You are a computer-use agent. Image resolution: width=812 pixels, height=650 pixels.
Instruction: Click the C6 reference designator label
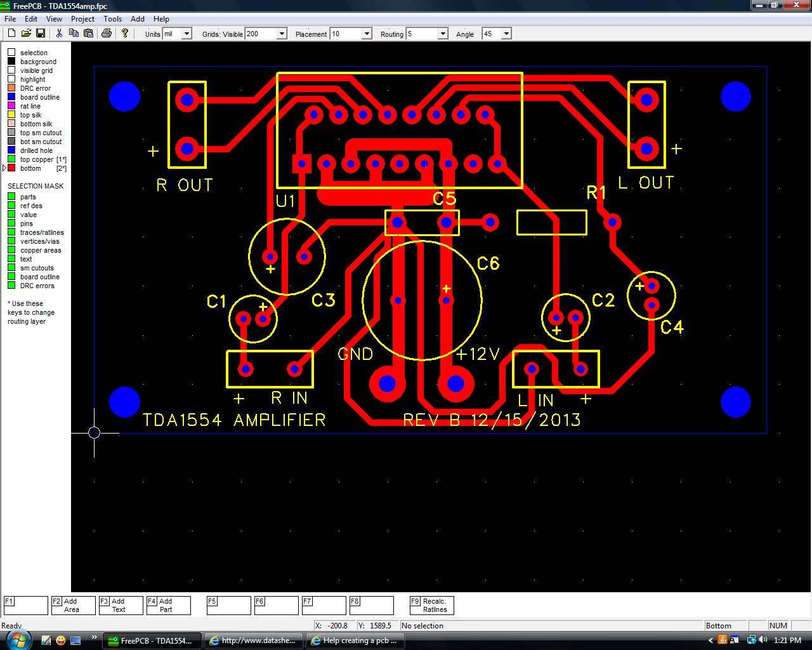click(488, 263)
